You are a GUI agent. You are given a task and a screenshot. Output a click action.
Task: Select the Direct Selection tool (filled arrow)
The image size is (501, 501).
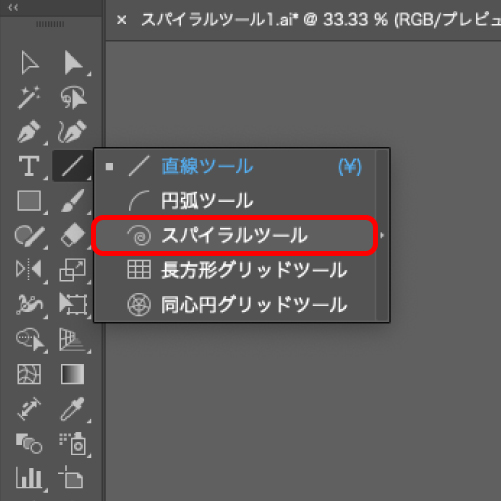click(73, 62)
